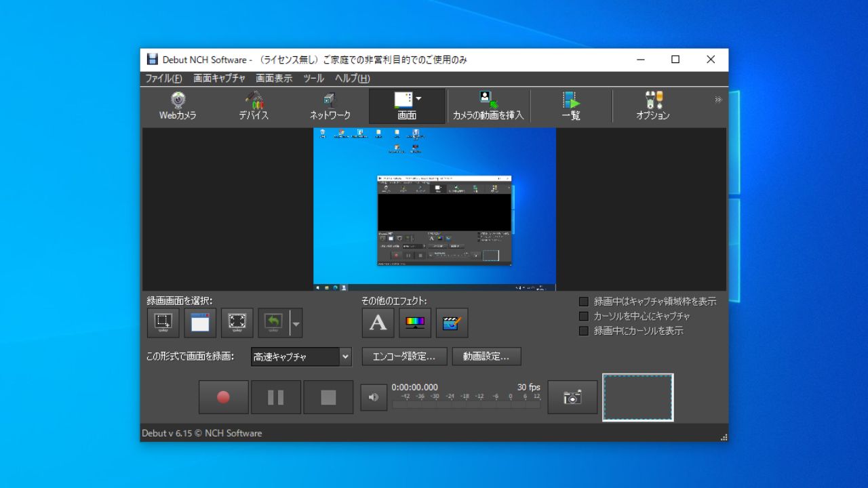Open the ヘルプ(H) menu
Screen dimensions: 868x488
pyautogui.click(x=352, y=79)
